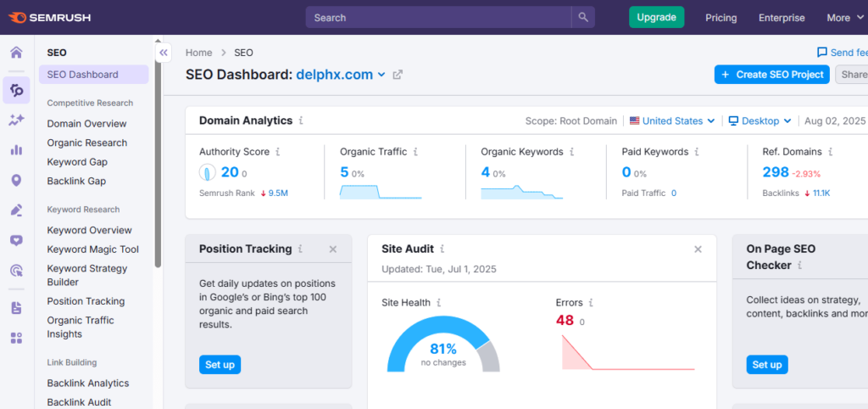The height and width of the screenshot is (409, 868).
Task: Click the Semrush logo
Action: click(x=49, y=18)
